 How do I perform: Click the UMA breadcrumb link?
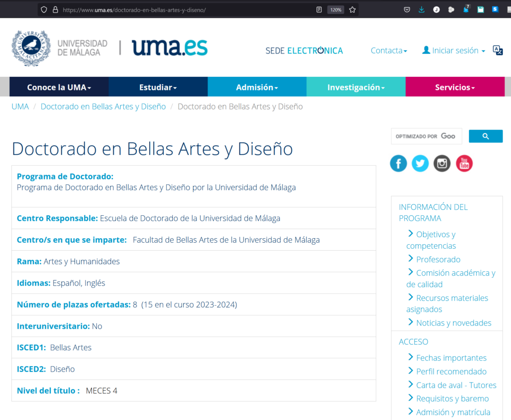coord(20,106)
